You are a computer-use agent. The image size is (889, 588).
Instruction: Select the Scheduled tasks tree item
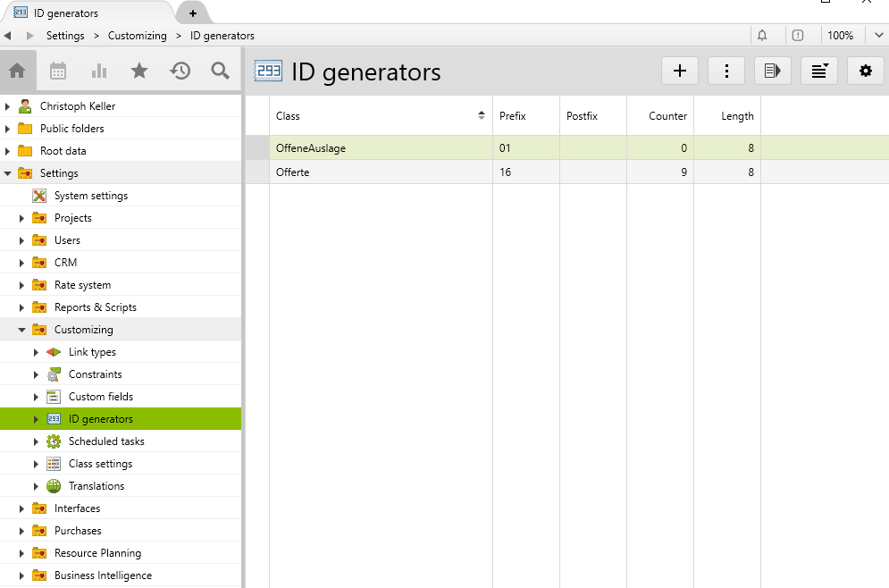(x=105, y=441)
